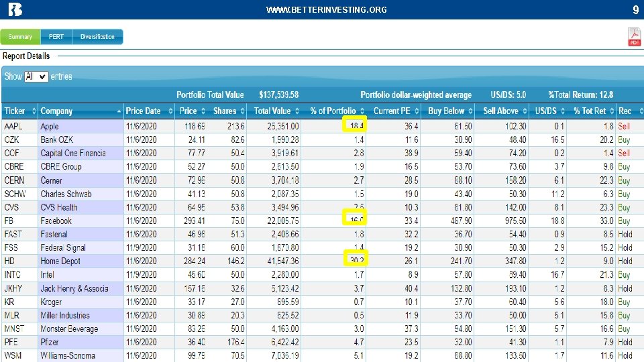Image resolution: width=644 pixels, height=362 pixels.
Task: Select the Home Depot company cell
Action: [80, 261]
